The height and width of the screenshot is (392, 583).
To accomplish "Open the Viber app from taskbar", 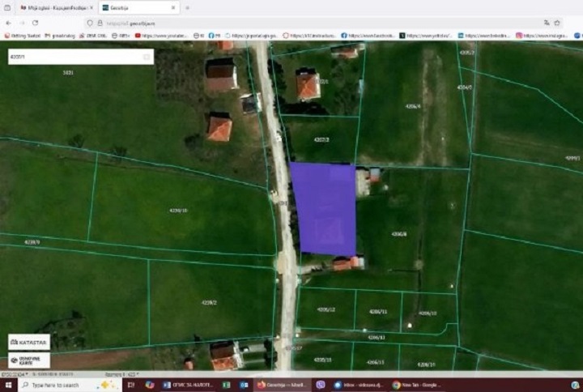I will pos(321,385).
